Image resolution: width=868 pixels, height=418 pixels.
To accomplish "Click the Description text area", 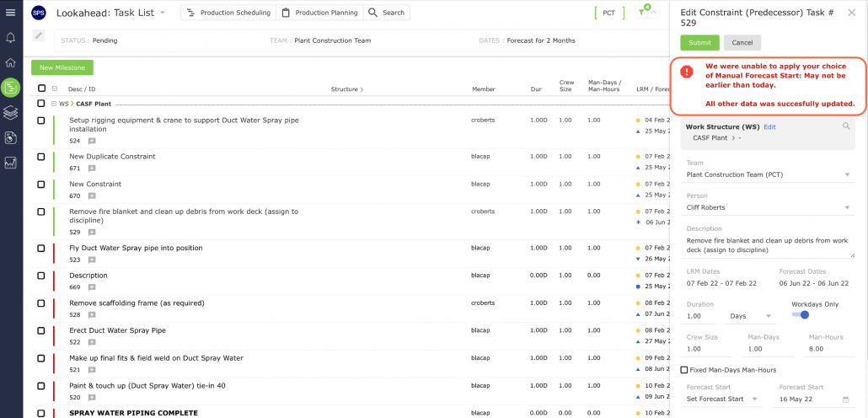I will pos(769,246).
